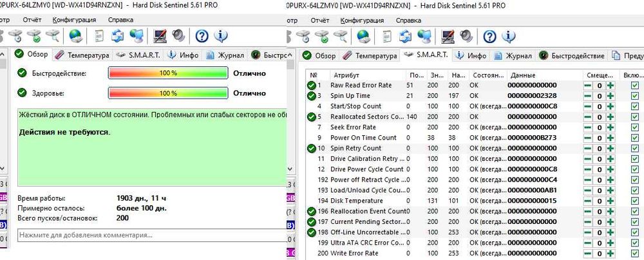Toggle the Seek Error Rate enable checkbox
Screen dimensions: 644x260
pos(635,127)
